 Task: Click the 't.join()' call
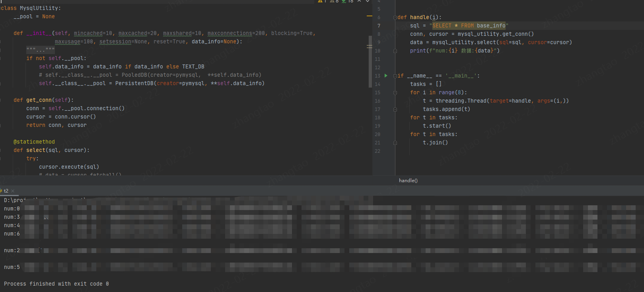coord(436,143)
